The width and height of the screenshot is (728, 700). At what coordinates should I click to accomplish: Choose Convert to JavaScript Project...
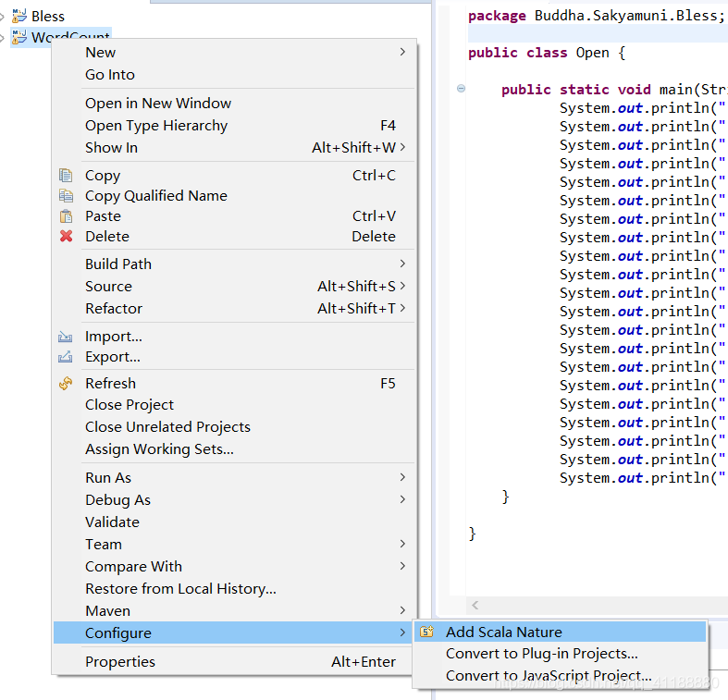click(x=561, y=675)
